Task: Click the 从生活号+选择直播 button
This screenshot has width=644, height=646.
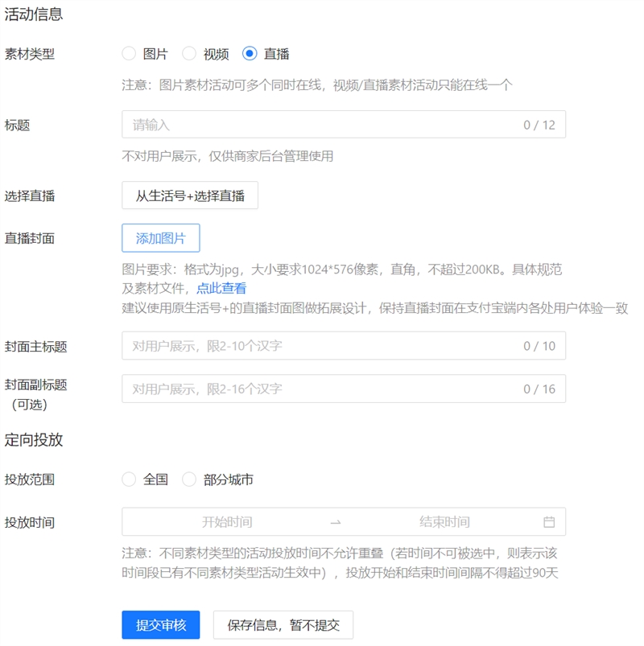Action: click(189, 195)
